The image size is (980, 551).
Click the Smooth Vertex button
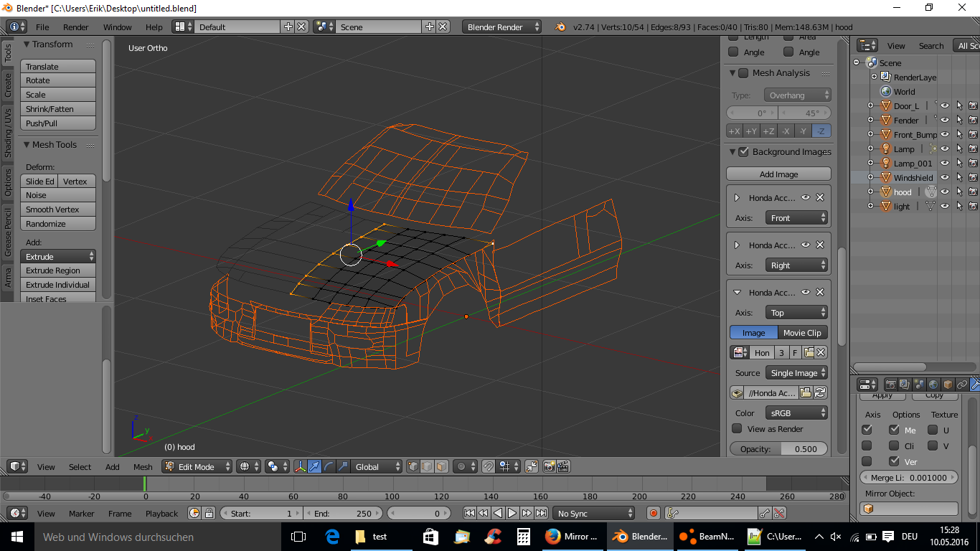point(58,209)
